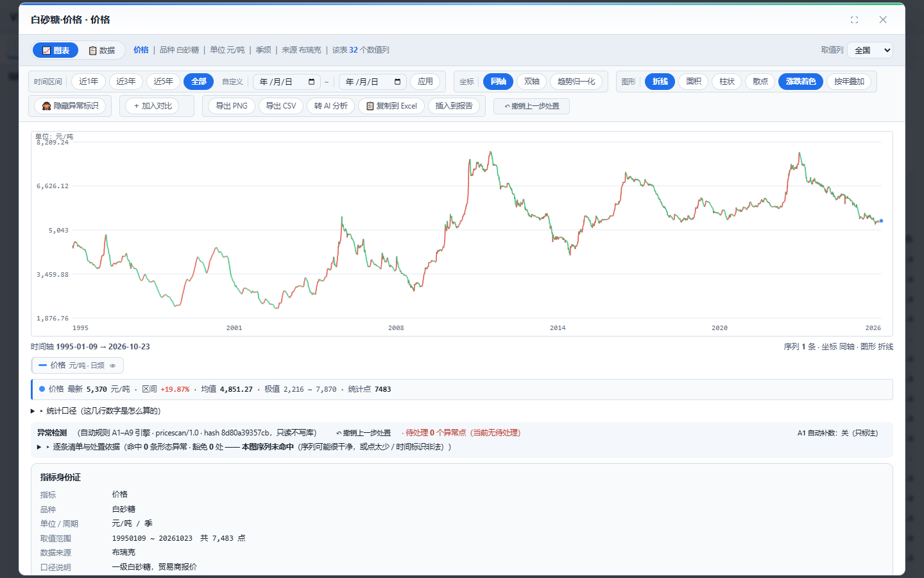
Task: Click the 转 AI 分析 button
Action: tap(331, 106)
